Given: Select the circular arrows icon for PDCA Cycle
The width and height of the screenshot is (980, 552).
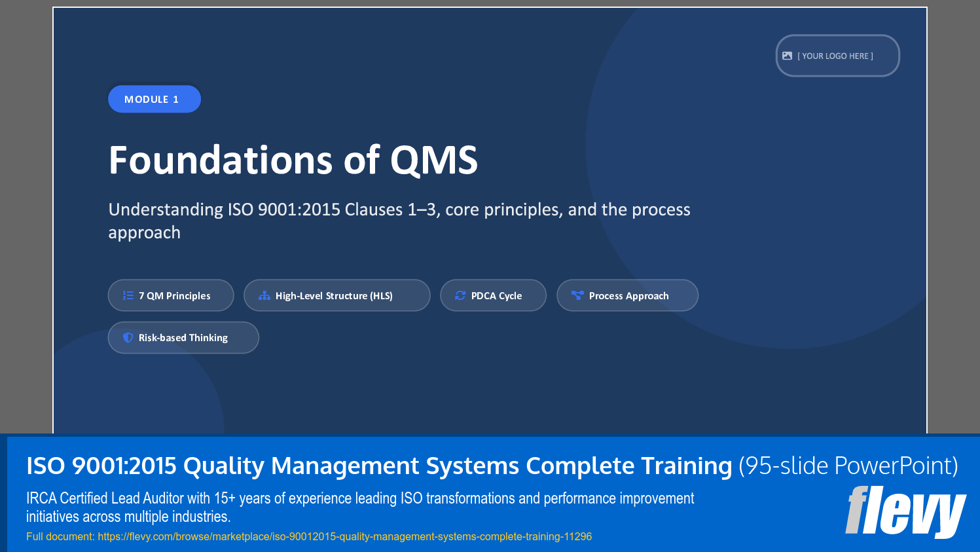Looking at the screenshot, I should 460,295.
